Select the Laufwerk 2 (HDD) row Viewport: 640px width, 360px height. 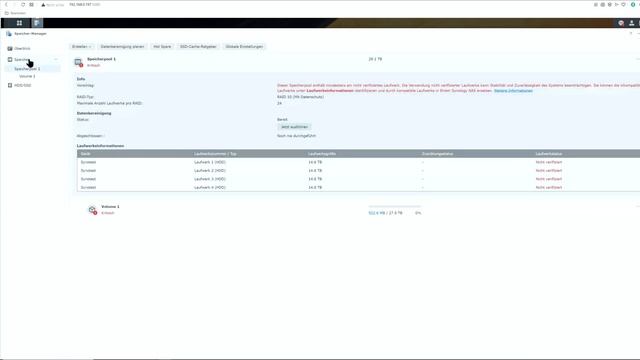(x=358, y=171)
